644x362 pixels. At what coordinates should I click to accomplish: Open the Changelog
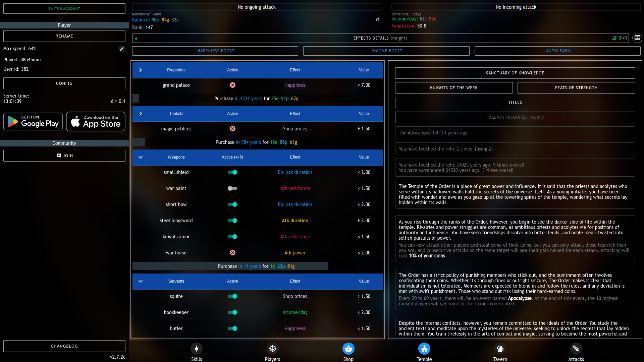pyautogui.click(x=64, y=346)
